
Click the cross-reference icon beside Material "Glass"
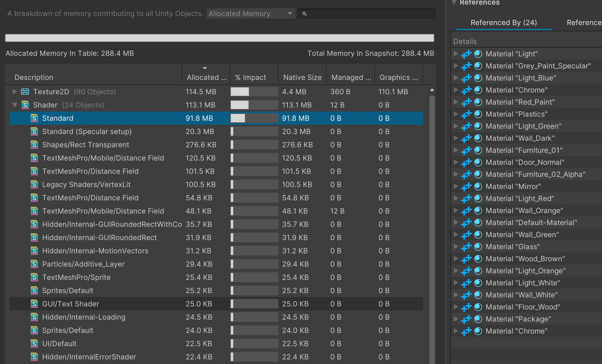click(466, 247)
